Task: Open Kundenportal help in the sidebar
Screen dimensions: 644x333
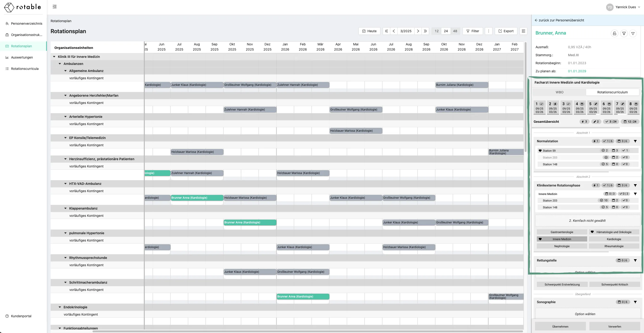Action: pyautogui.click(x=21, y=316)
